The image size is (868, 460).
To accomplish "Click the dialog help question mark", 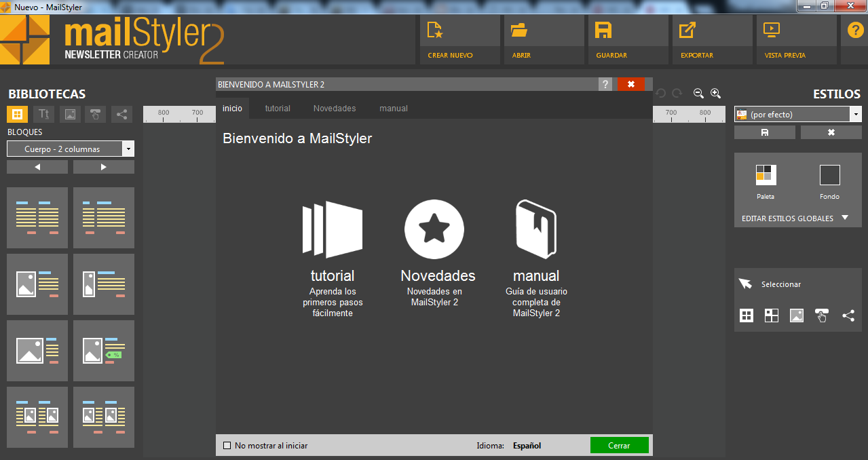I will 605,84.
